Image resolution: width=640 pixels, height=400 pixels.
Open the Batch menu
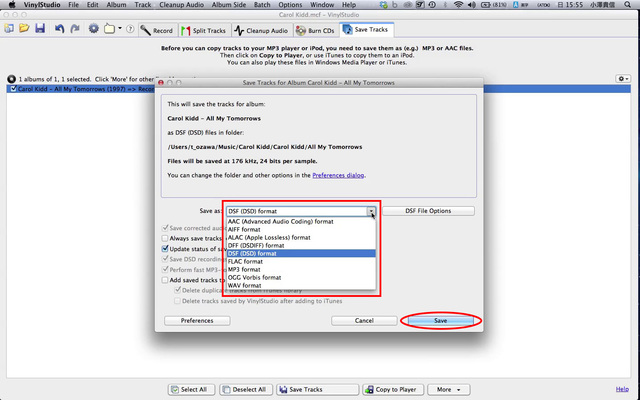point(262,5)
